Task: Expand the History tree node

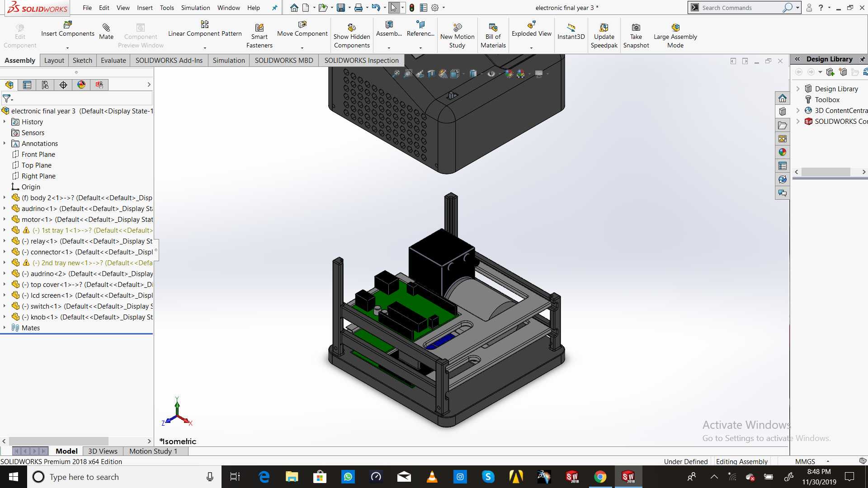Action: click(x=5, y=122)
